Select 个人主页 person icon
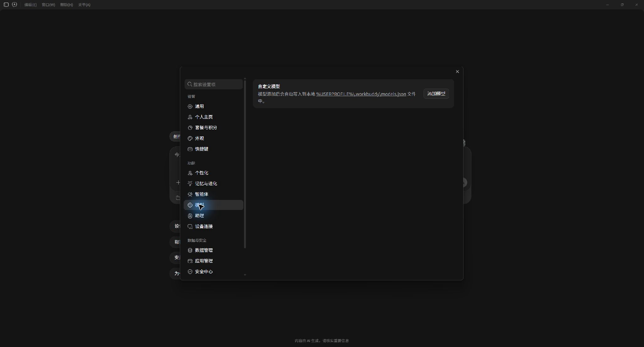This screenshot has width=644, height=347. tap(190, 117)
